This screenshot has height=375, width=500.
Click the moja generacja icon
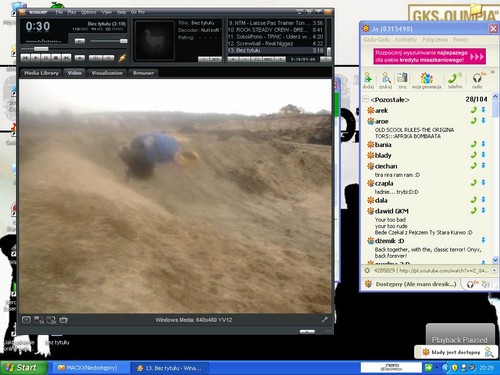tap(427, 81)
